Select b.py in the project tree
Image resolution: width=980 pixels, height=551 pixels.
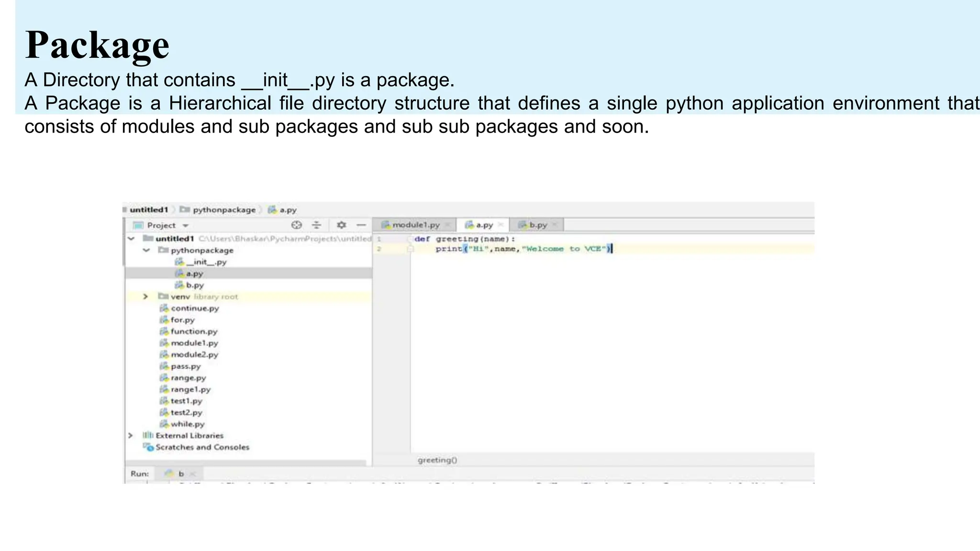[x=195, y=285]
